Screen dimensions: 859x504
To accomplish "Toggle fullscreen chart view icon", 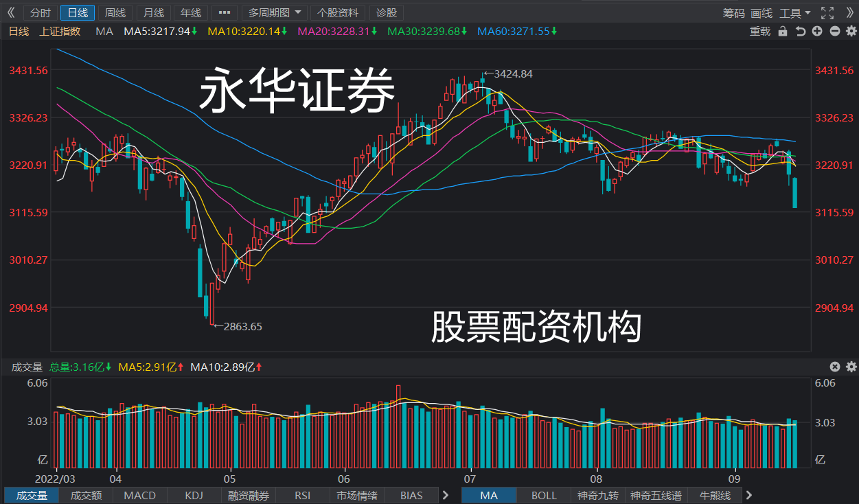I will [827, 13].
